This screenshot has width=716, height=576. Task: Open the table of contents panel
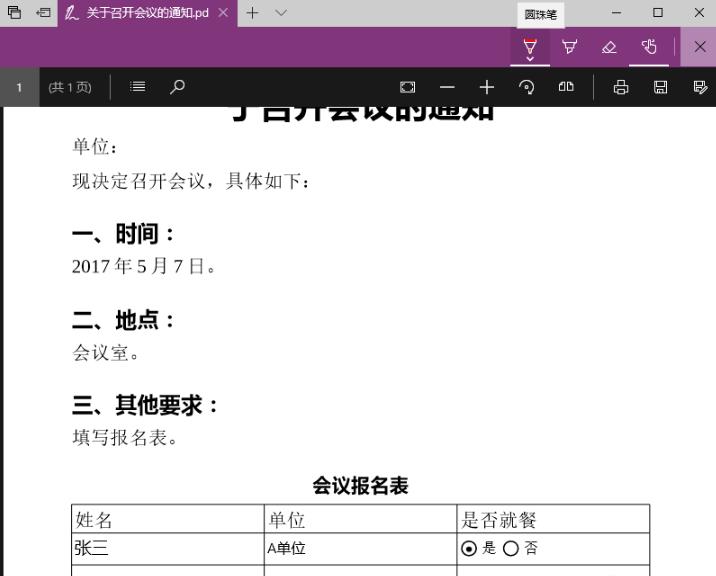click(x=137, y=87)
